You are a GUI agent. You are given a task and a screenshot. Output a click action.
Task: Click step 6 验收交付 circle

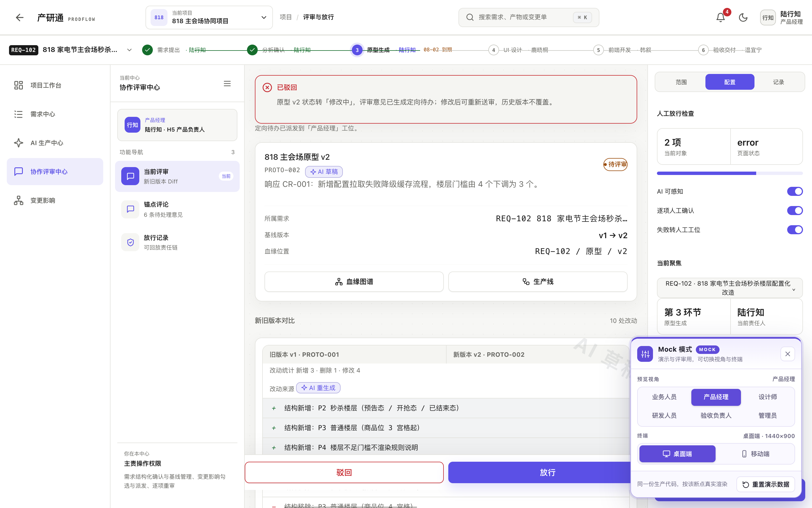pos(703,50)
